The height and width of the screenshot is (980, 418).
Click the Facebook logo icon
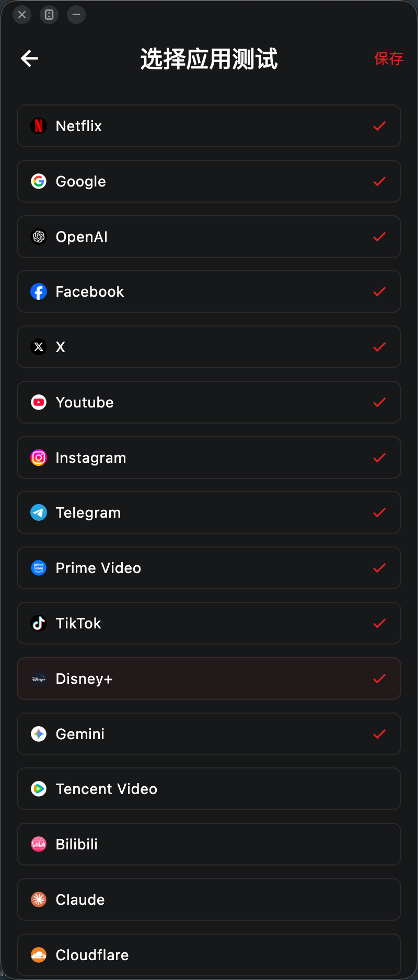[39, 291]
